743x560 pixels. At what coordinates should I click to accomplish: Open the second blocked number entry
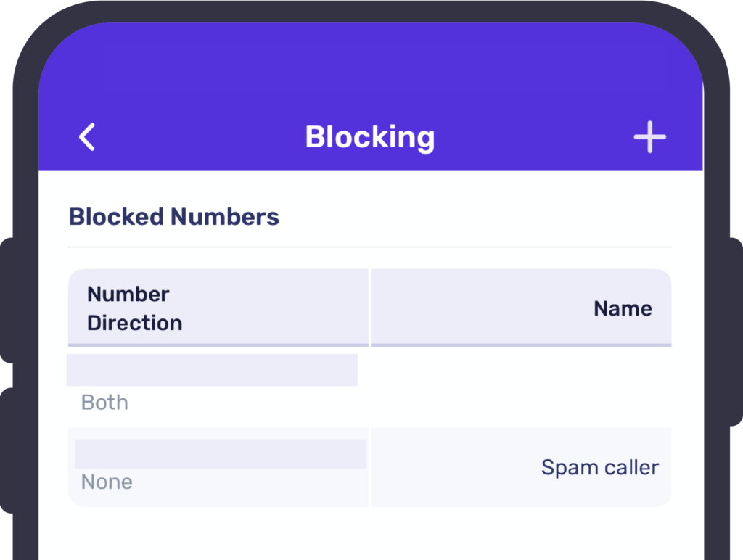coord(221,454)
